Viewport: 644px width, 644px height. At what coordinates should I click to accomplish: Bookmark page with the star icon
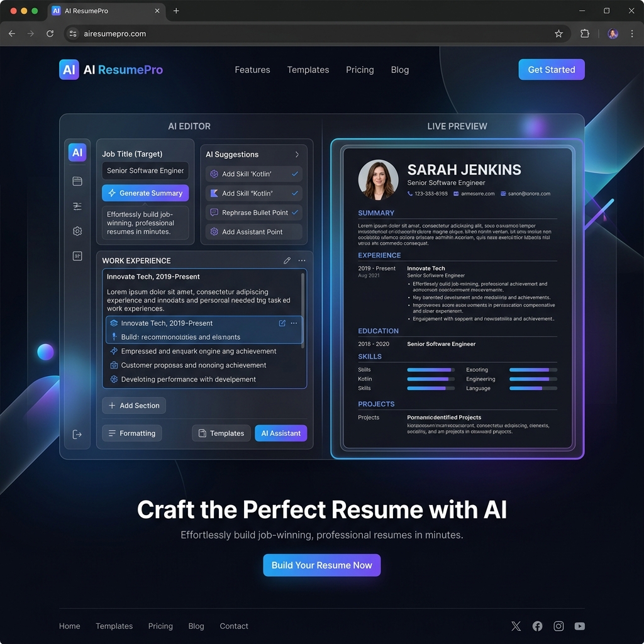point(558,34)
